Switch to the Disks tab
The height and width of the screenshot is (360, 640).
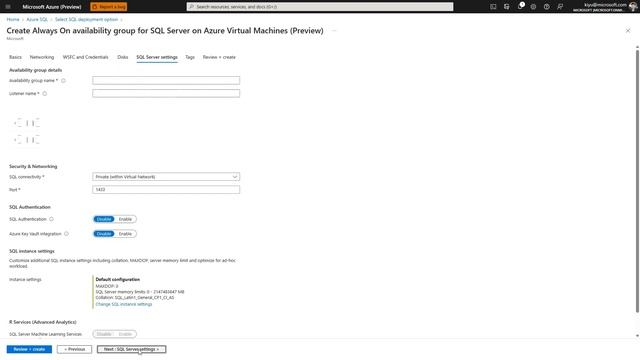pos(122,57)
